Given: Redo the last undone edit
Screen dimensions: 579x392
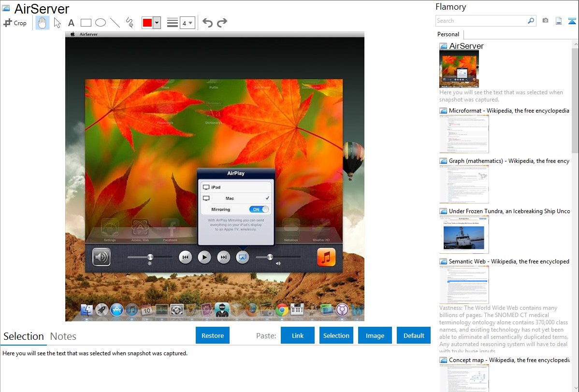Looking at the screenshot, I should coord(222,23).
